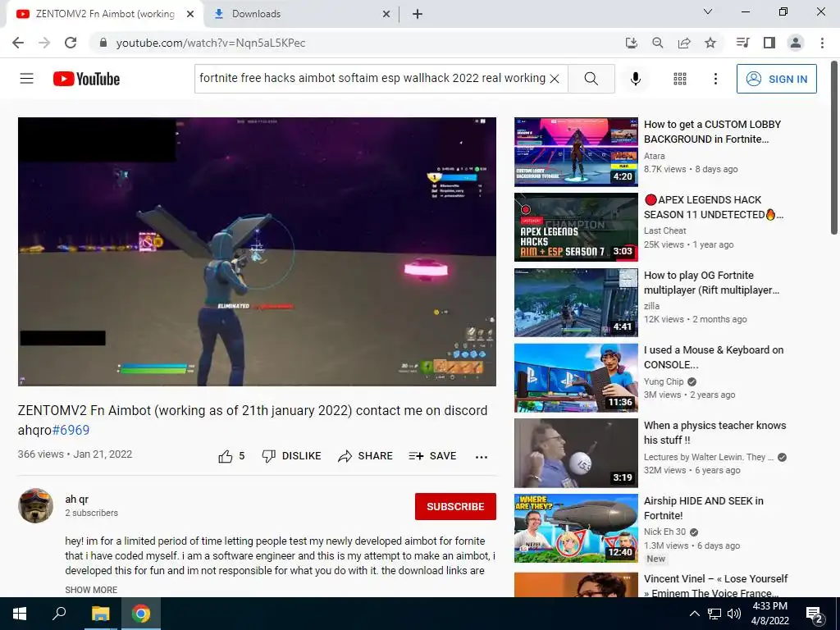This screenshot has height=630, width=840.
Task: Open CUSTOM LOBBY BACKGROUND video thumbnail
Action: 576,152
